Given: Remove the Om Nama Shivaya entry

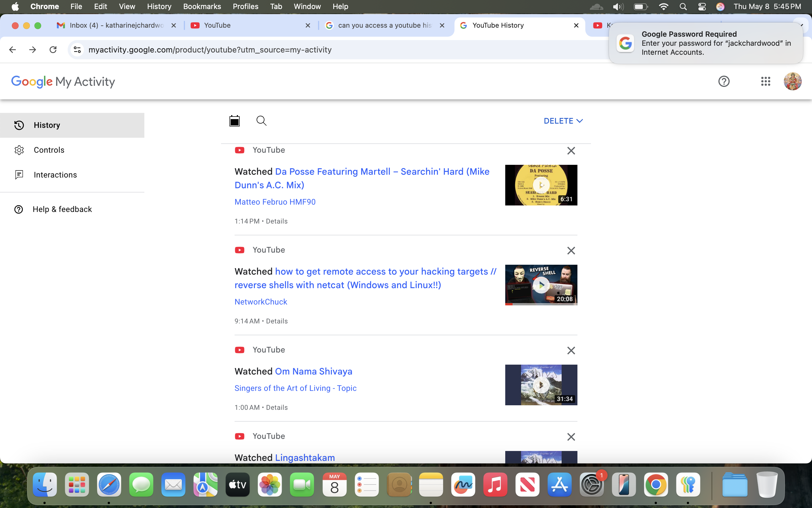Looking at the screenshot, I should (x=571, y=351).
